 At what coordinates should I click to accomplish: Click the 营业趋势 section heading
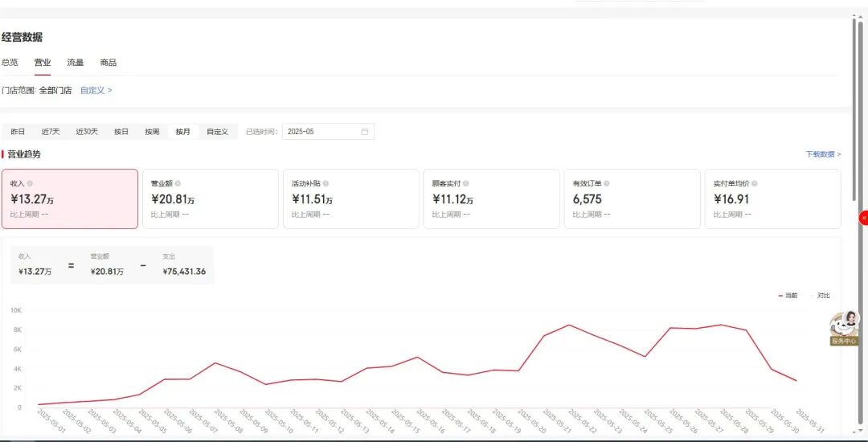click(24, 154)
